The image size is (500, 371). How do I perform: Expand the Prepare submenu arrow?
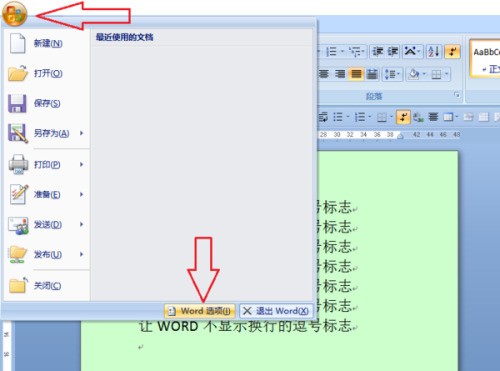tap(81, 195)
